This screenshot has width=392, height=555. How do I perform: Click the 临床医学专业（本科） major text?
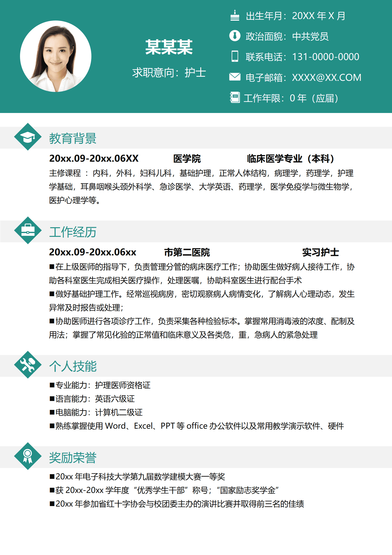(290, 159)
